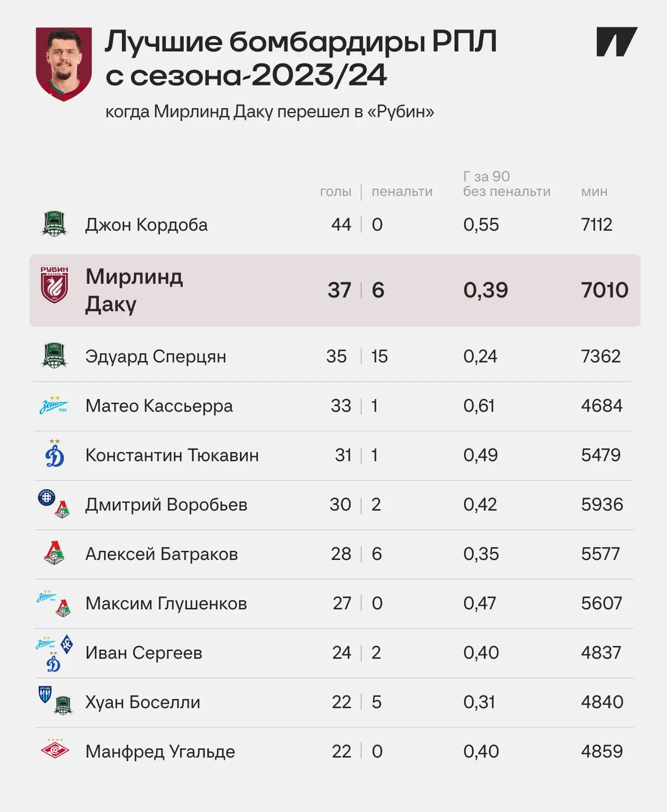The height and width of the screenshot is (812, 667).
Task: Click the Г за 90 без пенальти header
Action: point(507,184)
